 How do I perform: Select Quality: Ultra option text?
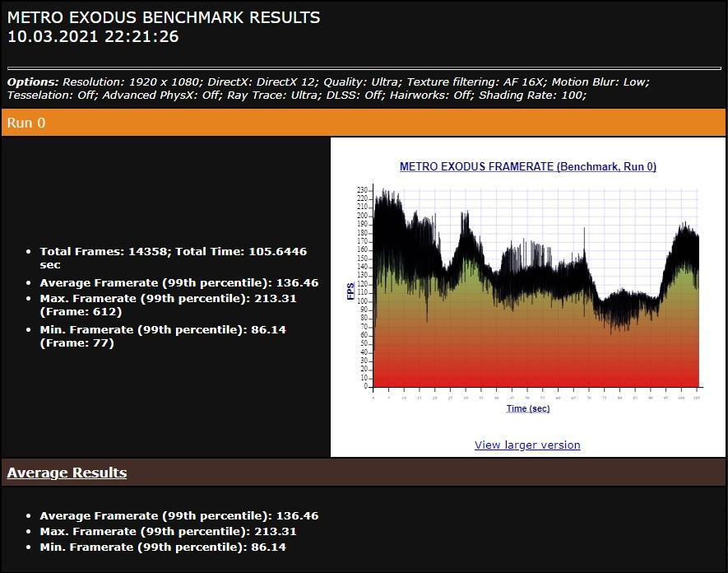[x=363, y=82]
